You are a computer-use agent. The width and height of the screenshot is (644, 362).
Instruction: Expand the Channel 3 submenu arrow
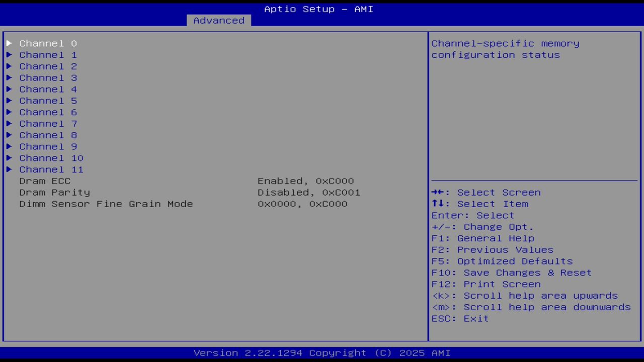pyautogui.click(x=9, y=77)
